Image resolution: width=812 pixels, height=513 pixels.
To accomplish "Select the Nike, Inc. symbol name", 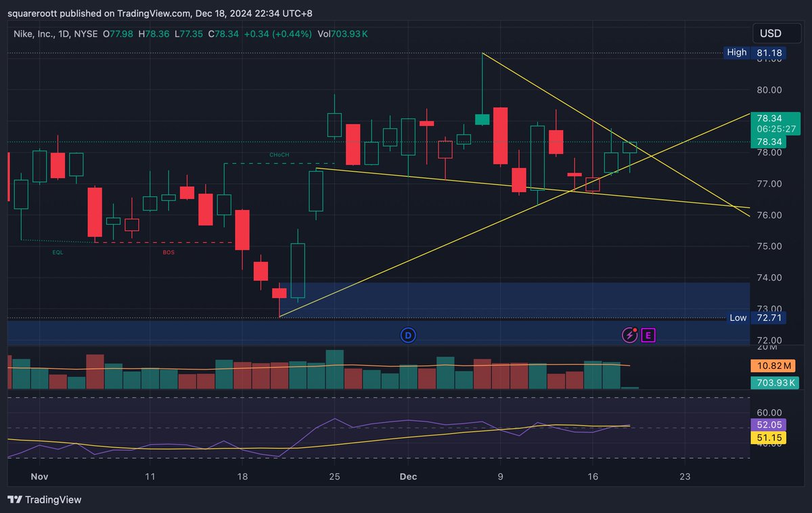I will point(32,32).
